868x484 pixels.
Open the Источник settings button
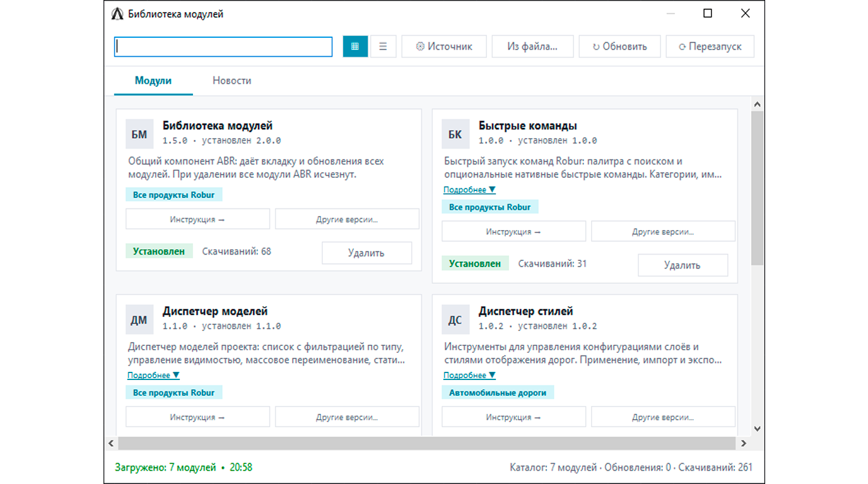pos(445,46)
